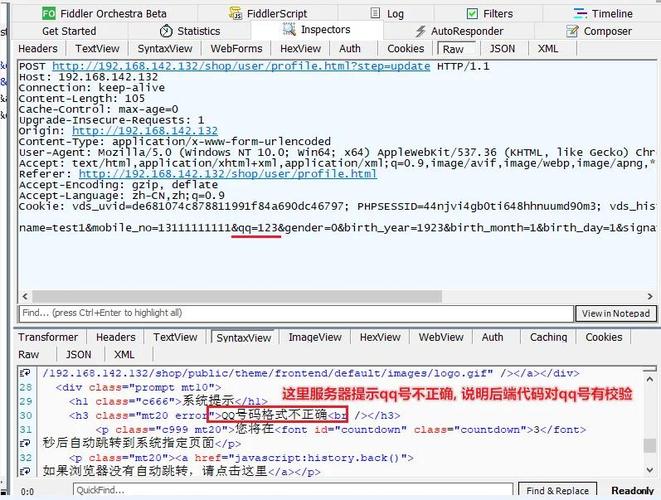The image size is (661, 500).
Task: Open response TextView tab
Action: coord(175,337)
